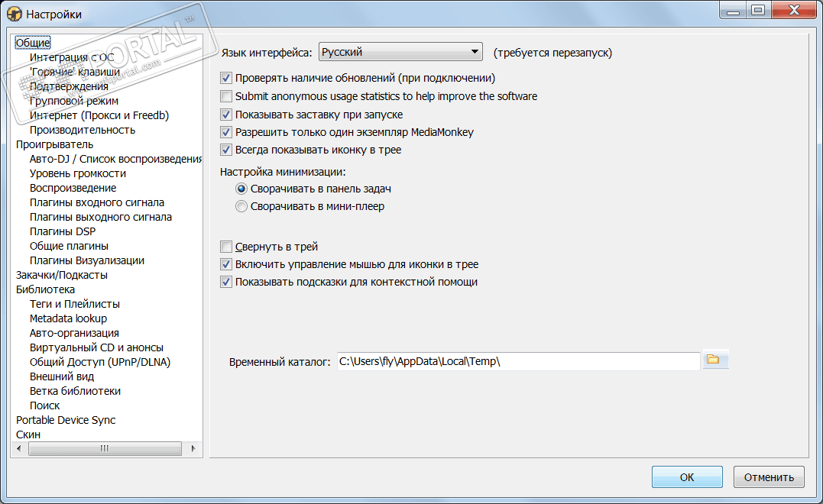Image resolution: width=823 pixels, height=504 pixels.
Task: Select 'Уровень громкости' tree item
Action: (x=78, y=173)
